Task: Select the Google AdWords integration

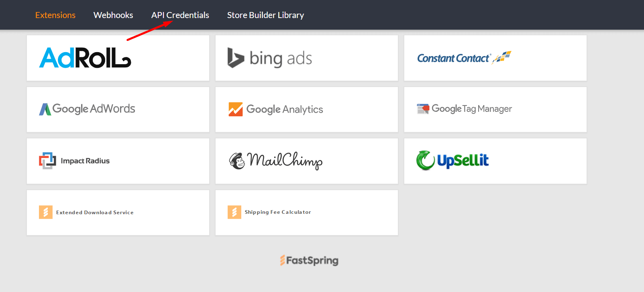Action: tap(118, 109)
